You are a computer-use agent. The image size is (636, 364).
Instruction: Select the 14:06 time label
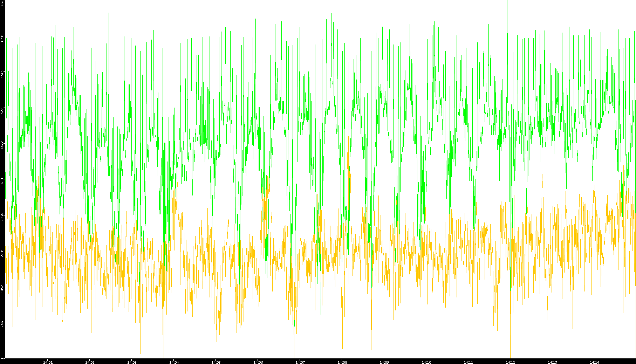coord(258,362)
